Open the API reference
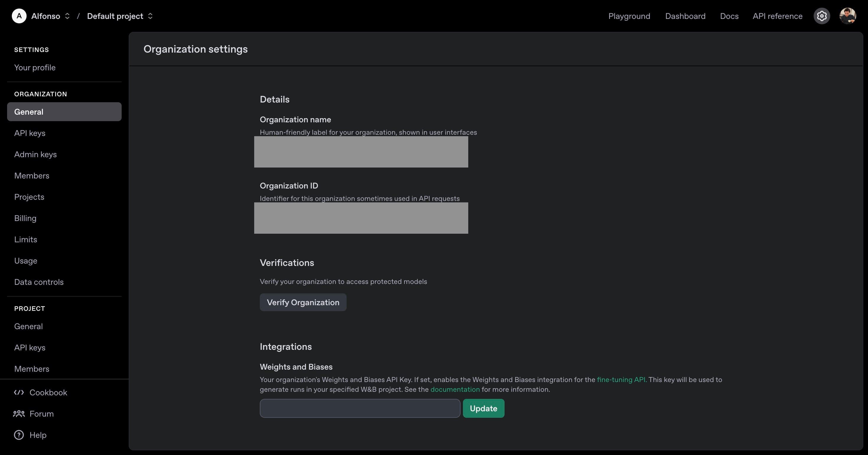 pos(778,16)
